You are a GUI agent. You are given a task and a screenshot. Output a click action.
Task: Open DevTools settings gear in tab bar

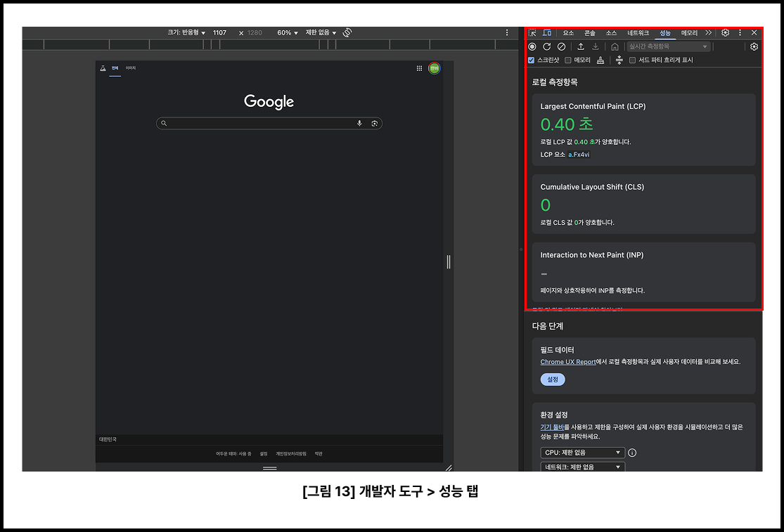pyautogui.click(x=725, y=32)
